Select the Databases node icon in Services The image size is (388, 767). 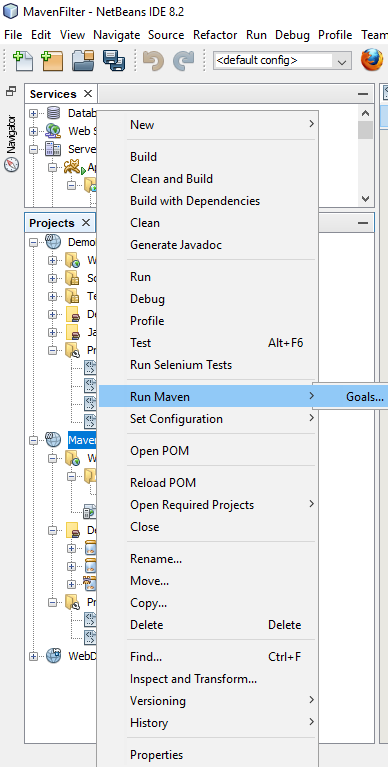[x=53, y=113]
